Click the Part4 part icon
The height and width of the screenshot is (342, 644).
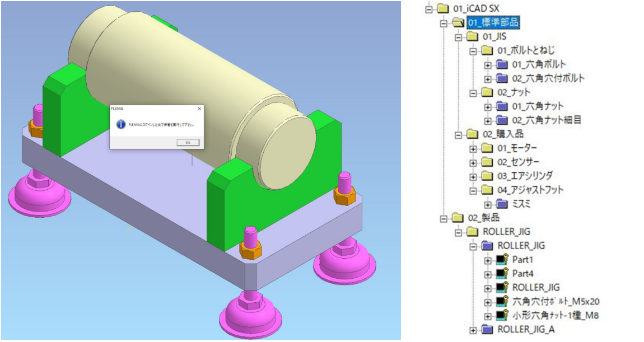tap(501, 274)
